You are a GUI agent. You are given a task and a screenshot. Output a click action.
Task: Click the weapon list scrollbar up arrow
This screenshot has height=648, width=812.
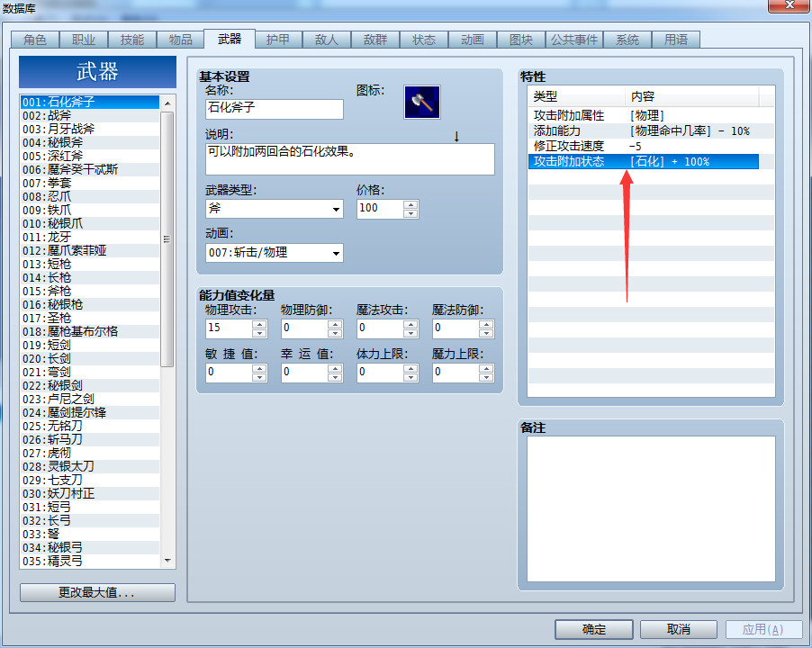[x=167, y=103]
